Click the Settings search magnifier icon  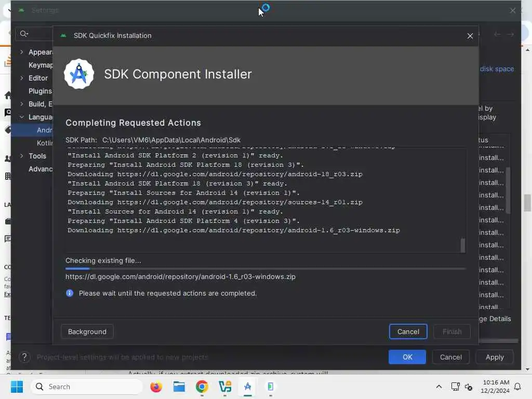click(x=23, y=34)
